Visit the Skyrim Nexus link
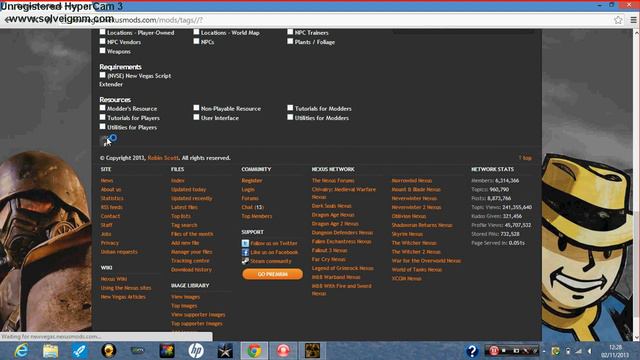Viewport: 640px width, 360px height. click(407, 234)
